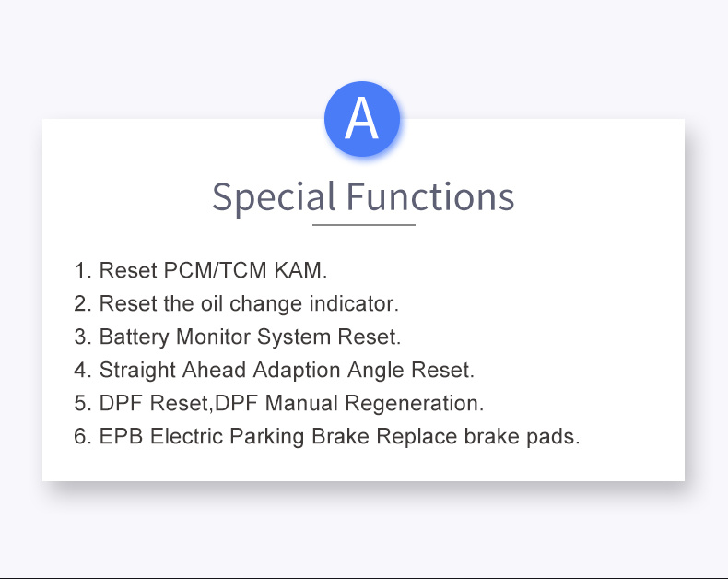This screenshot has height=579, width=728.
Task: Click list number 3 marker
Action: coord(83,337)
